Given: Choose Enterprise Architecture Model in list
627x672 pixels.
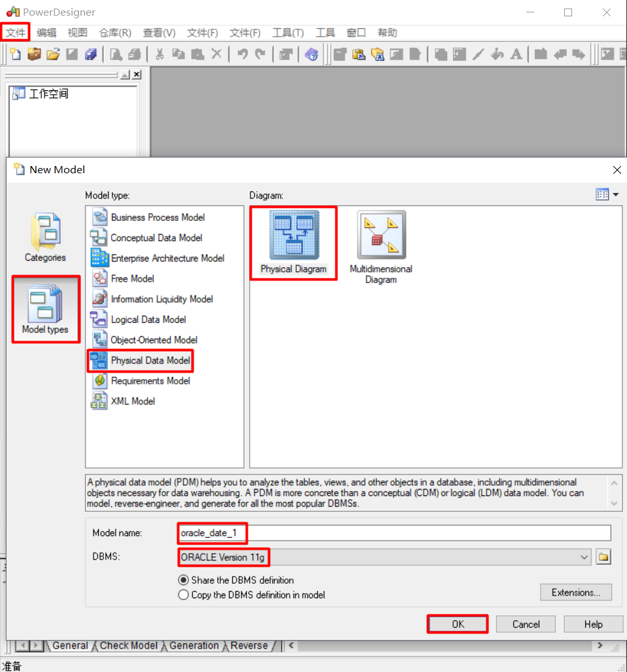Looking at the screenshot, I should pos(167,258).
